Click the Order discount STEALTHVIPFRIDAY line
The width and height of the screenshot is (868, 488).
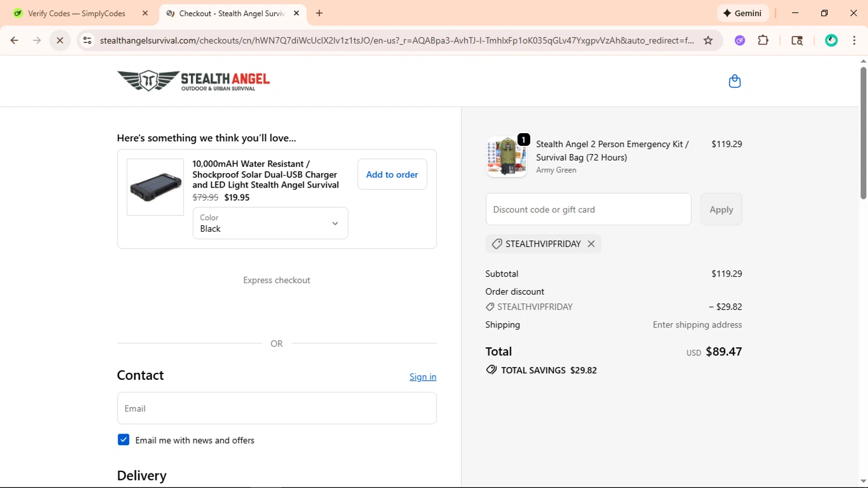[529, 307]
